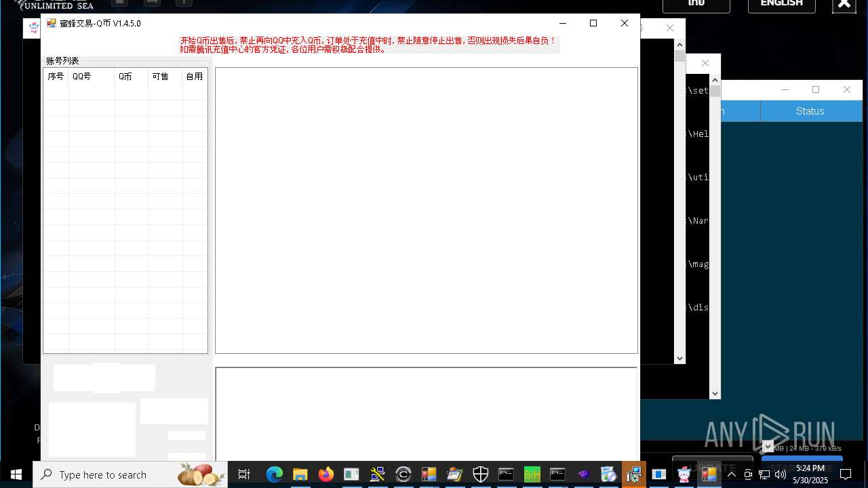Launch Microsoft Edge from taskbar
This screenshot has height=488, width=868.
point(274,474)
